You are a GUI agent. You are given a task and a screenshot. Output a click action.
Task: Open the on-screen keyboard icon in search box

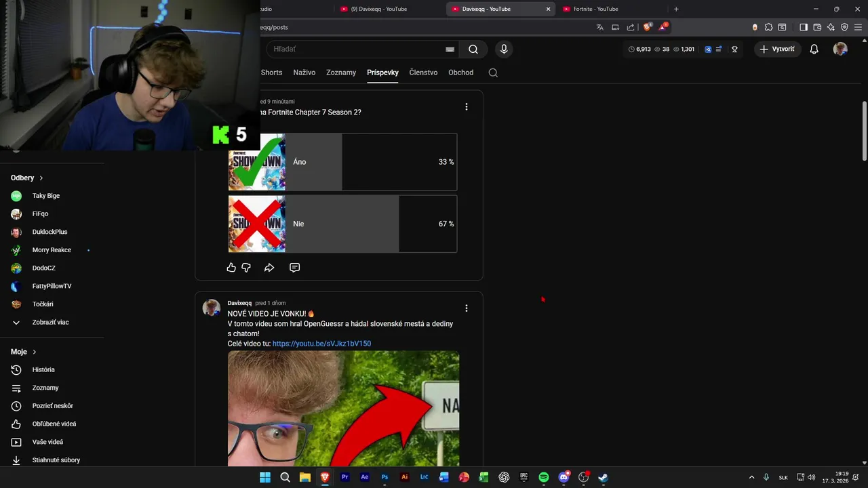(450, 49)
